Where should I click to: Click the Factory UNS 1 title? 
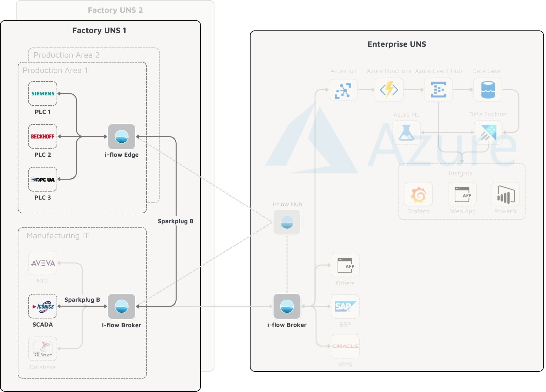(x=99, y=30)
